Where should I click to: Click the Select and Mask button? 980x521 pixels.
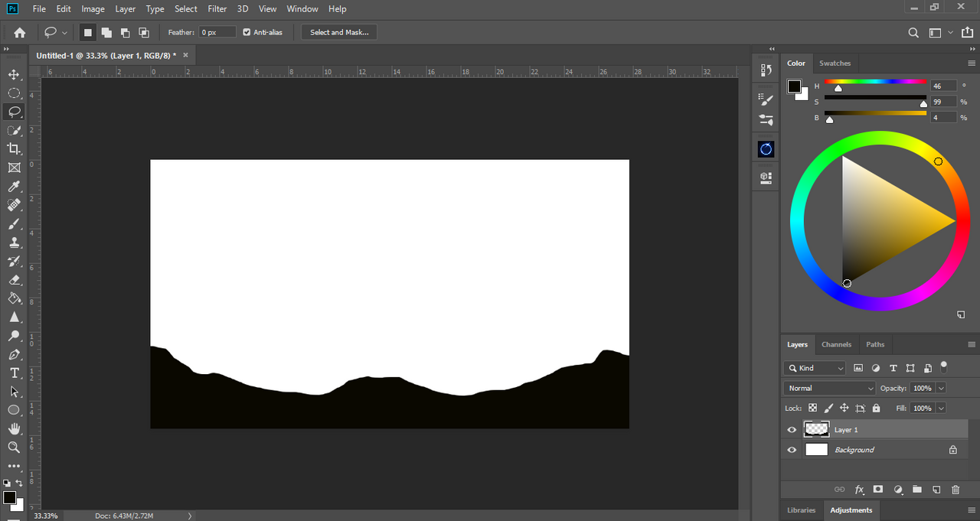(x=339, y=32)
